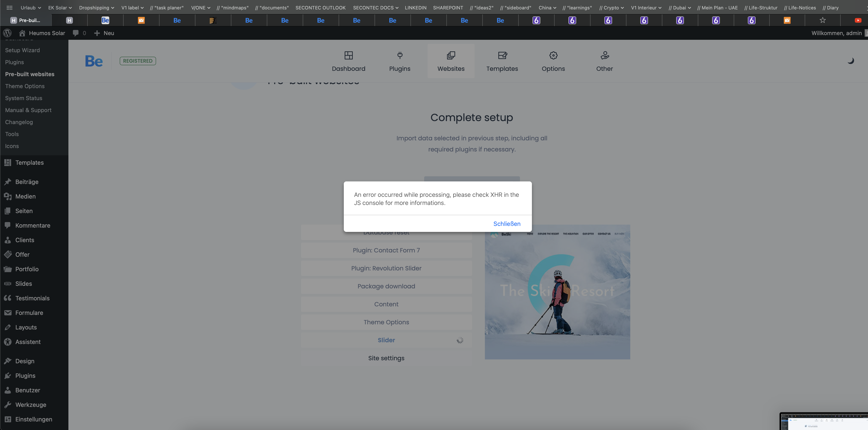Image resolution: width=868 pixels, height=430 pixels.
Task: Expand EK Solar bookmarks folder
Action: [60, 7]
